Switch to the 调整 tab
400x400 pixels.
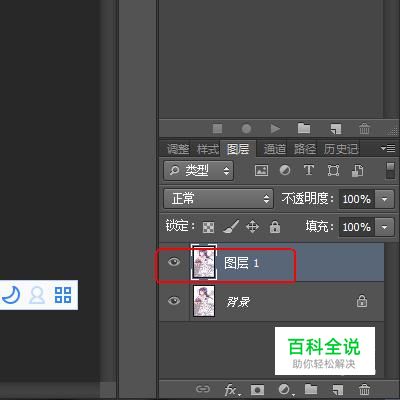[x=178, y=149]
